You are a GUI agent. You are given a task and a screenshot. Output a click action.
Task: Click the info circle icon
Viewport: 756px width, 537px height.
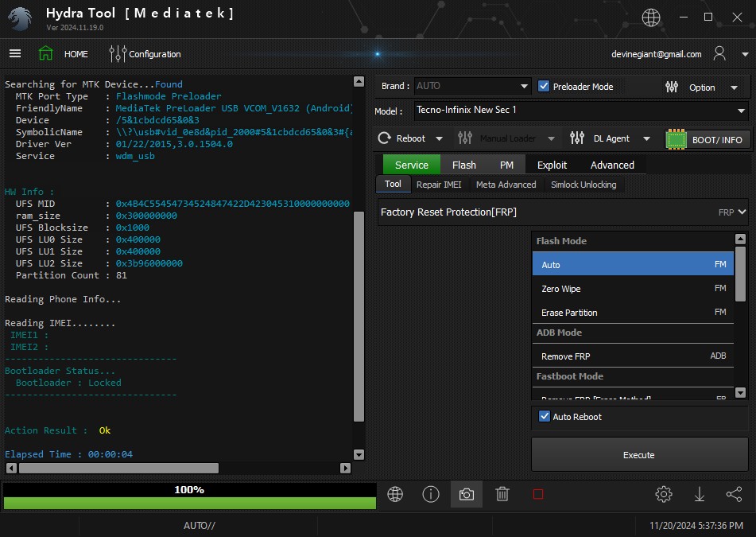coord(431,494)
